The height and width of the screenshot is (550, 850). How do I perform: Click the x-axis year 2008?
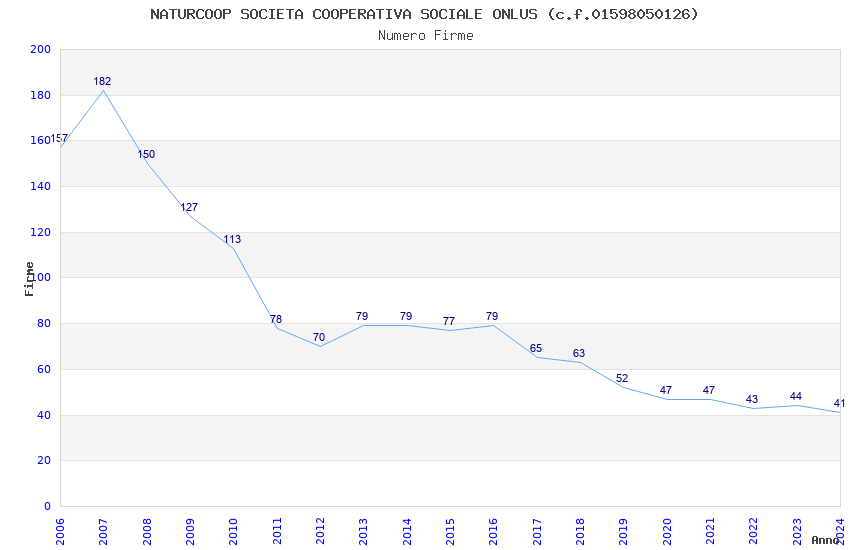pos(147,532)
